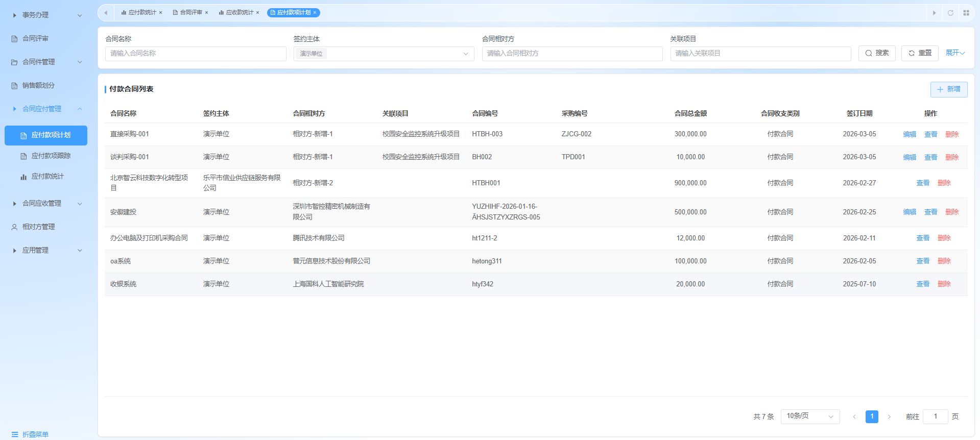Click the 合同评审 sidebar document icon

(x=14, y=39)
